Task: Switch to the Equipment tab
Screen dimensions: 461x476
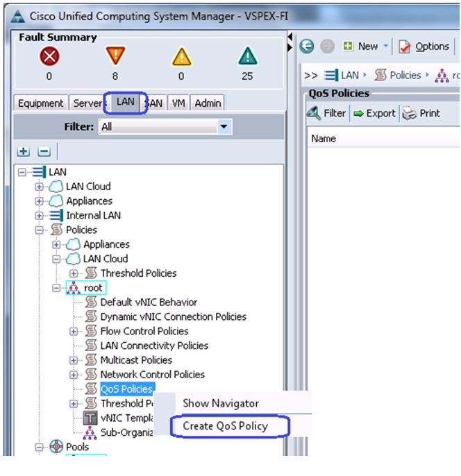Action: [x=40, y=103]
